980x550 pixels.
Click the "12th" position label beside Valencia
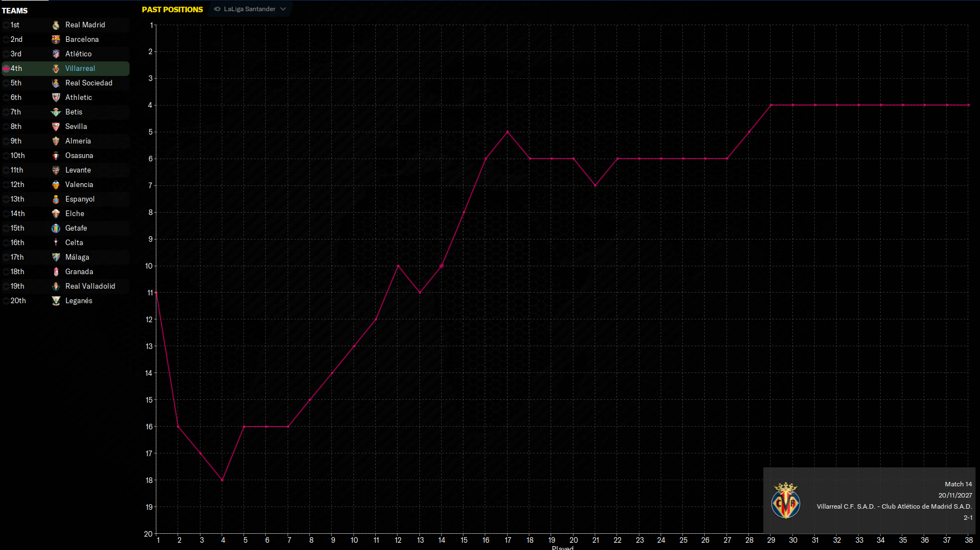click(x=17, y=185)
